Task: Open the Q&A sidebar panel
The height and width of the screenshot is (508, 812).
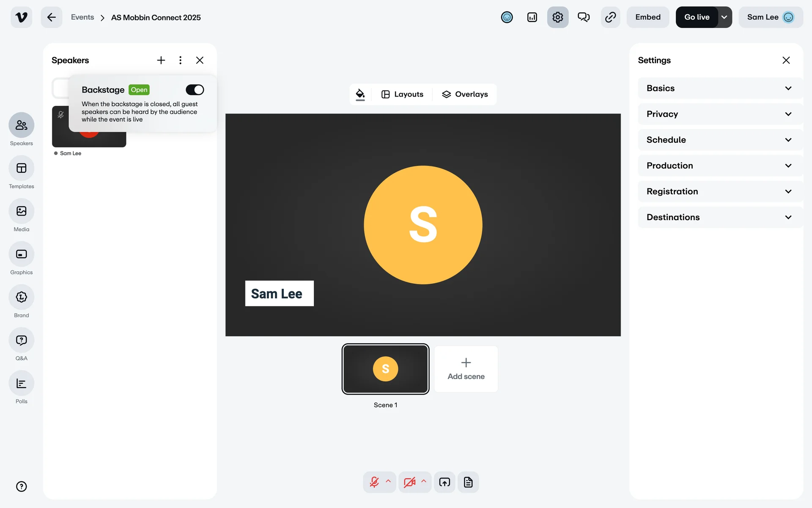Action: 21,340
